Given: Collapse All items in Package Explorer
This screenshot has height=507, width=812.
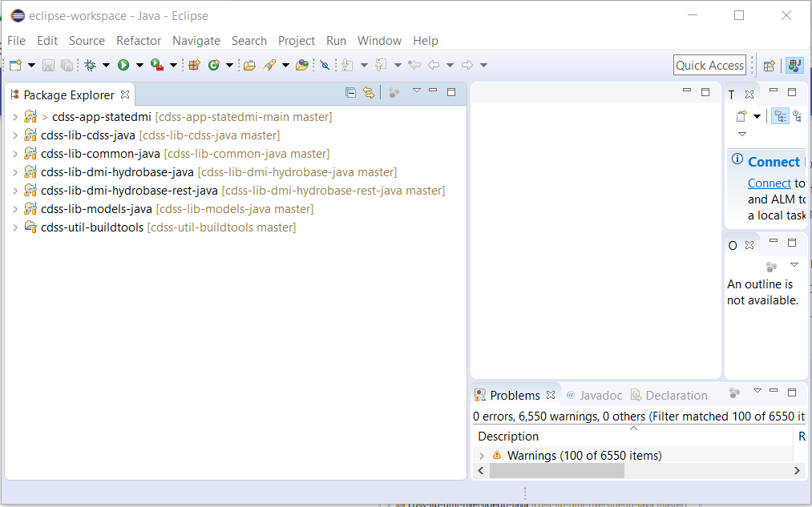Looking at the screenshot, I should pyautogui.click(x=351, y=93).
